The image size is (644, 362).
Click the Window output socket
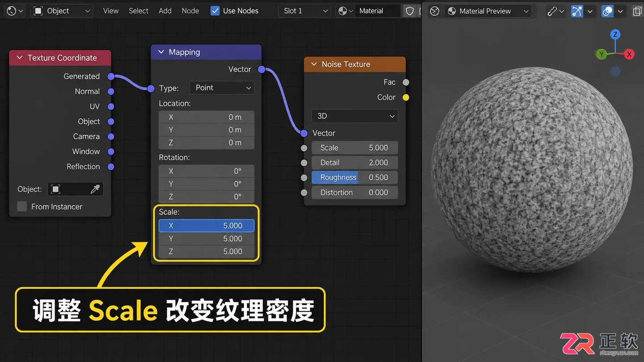point(111,152)
